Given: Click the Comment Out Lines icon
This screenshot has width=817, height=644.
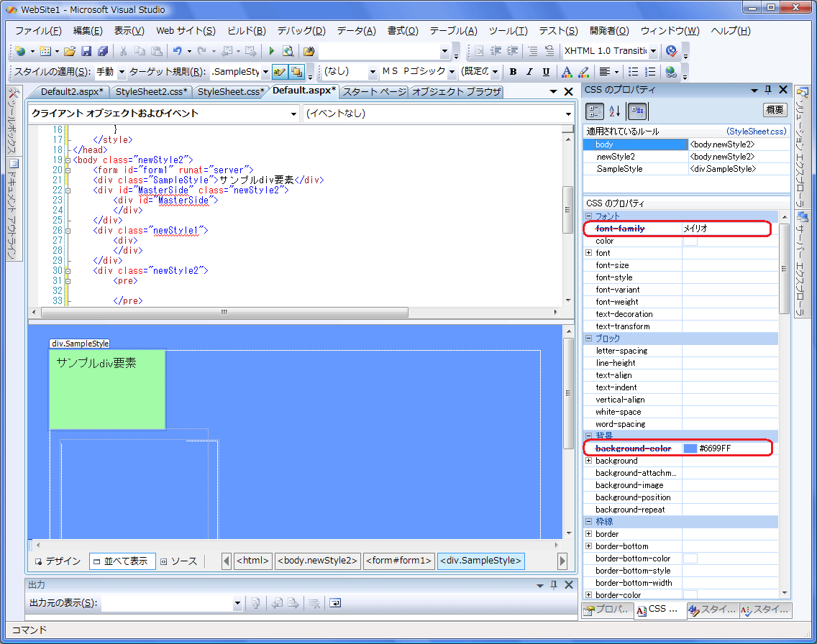Looking at the screenshot, I should 532,51.
